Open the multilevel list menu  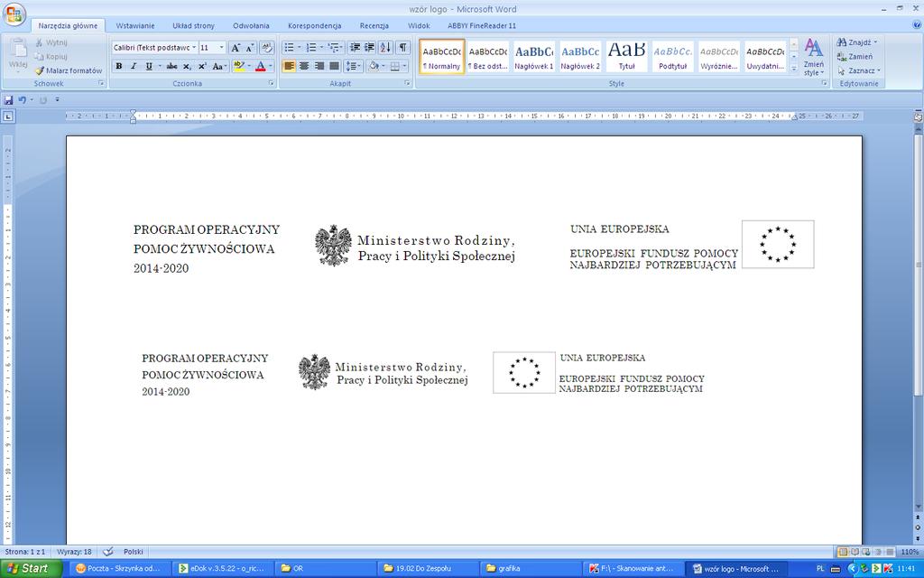coord(334,48)
